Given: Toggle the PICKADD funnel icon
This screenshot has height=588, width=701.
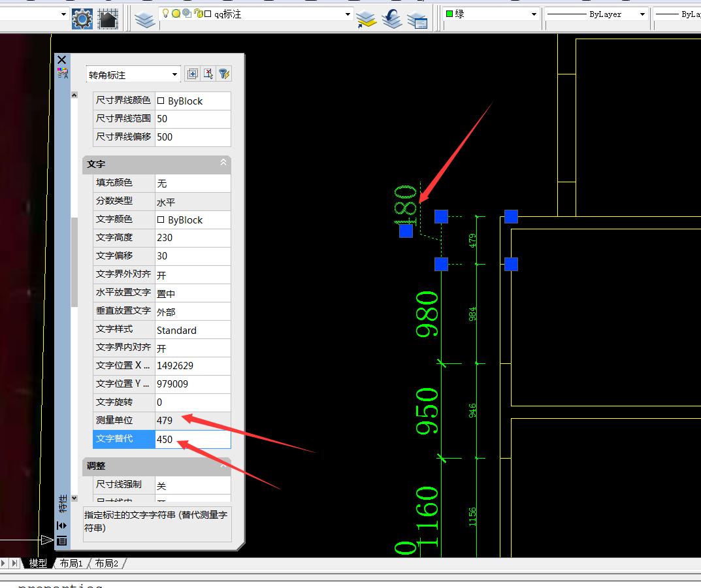Looking at the screenshot, I should (x=192, y=73).
